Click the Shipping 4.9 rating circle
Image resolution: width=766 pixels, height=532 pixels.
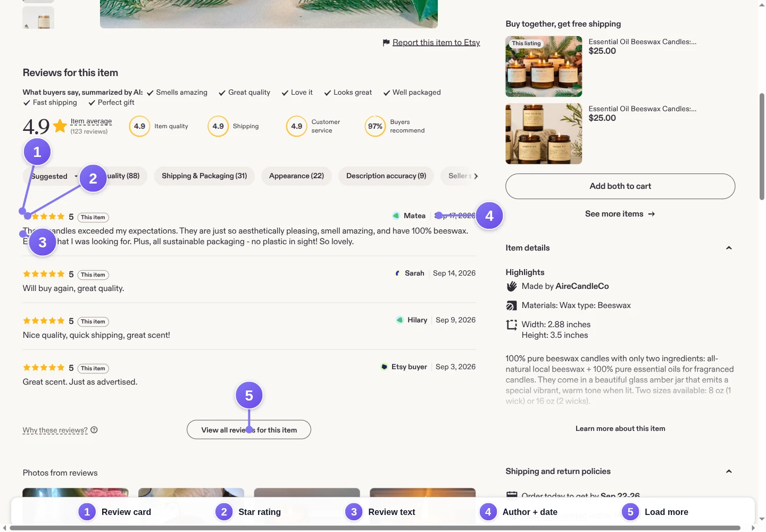(x=218, y=126)
